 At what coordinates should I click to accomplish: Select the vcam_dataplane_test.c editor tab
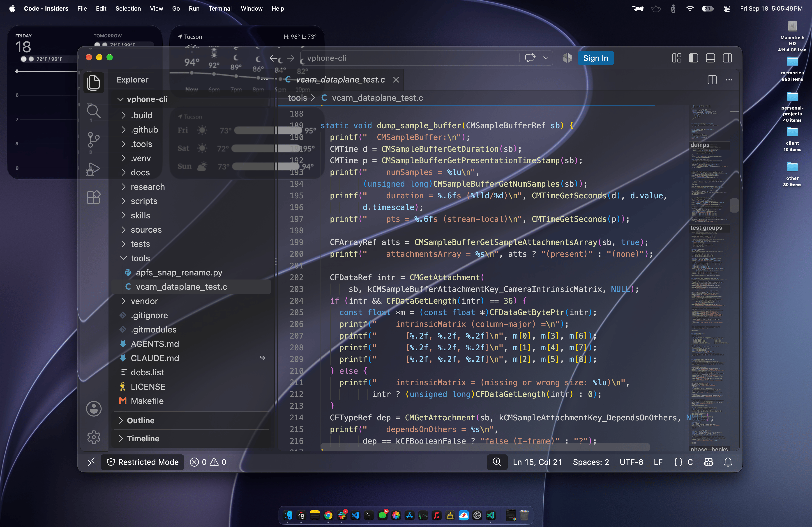point(341,80)
